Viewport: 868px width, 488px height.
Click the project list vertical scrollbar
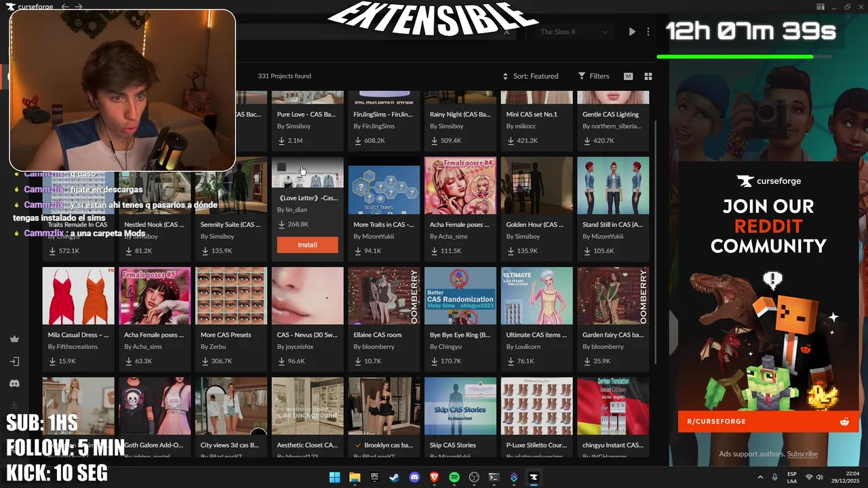point(654,242)
